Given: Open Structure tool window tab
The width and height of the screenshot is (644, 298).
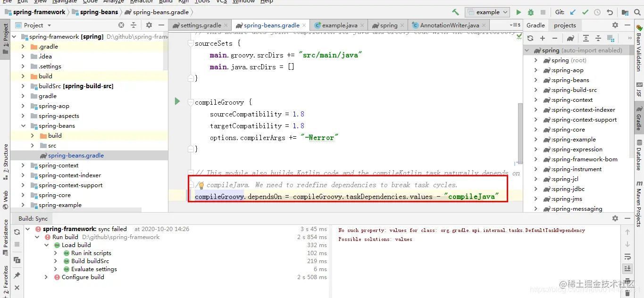Looking at the screenshot, I should coord(6,161).
